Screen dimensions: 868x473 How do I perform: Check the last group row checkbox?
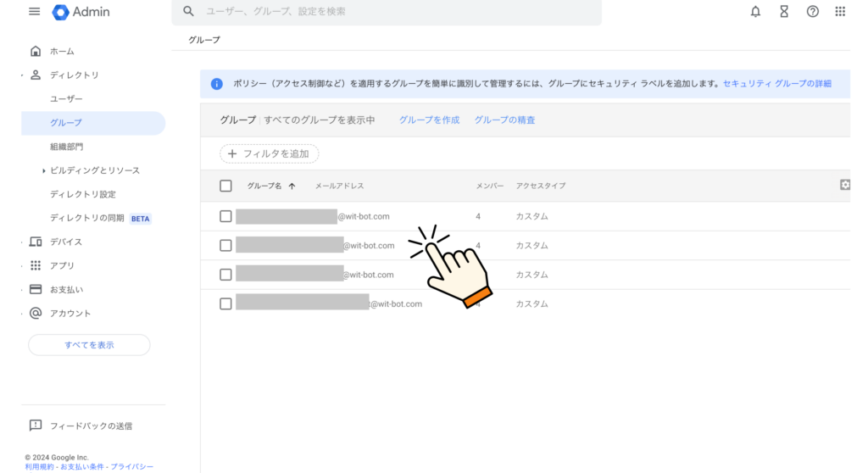(225, 303)
